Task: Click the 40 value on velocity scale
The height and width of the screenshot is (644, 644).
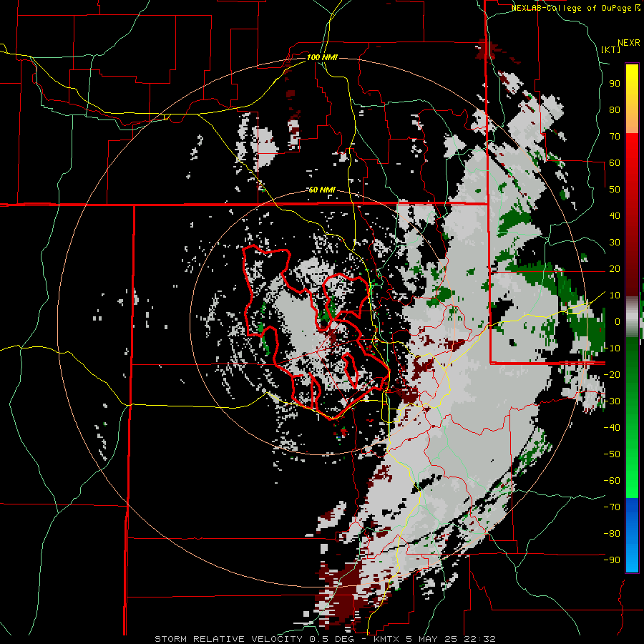Action: point(615,215)
